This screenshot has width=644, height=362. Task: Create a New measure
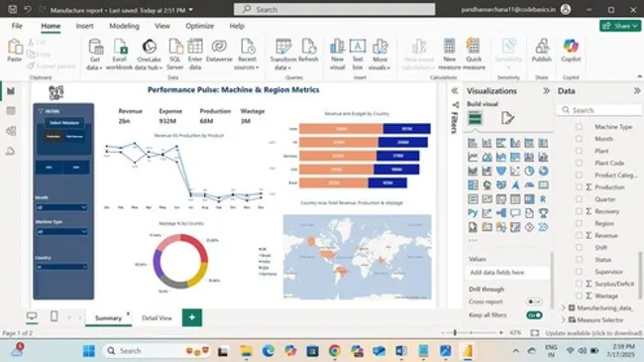[450, 55]
